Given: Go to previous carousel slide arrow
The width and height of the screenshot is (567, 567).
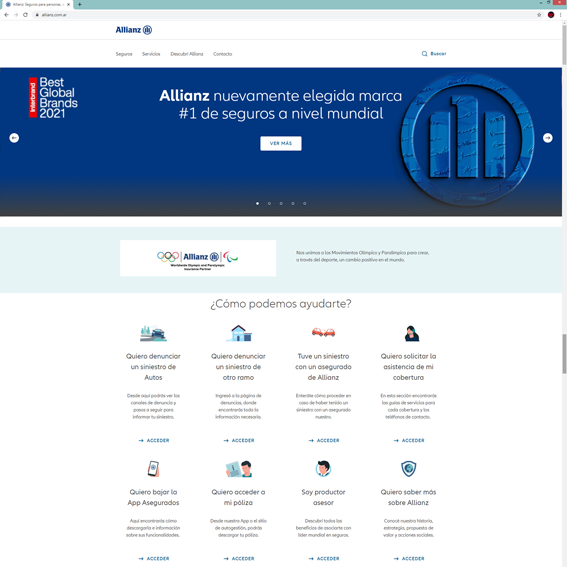Looking at the screenshot, I should 14,138.
